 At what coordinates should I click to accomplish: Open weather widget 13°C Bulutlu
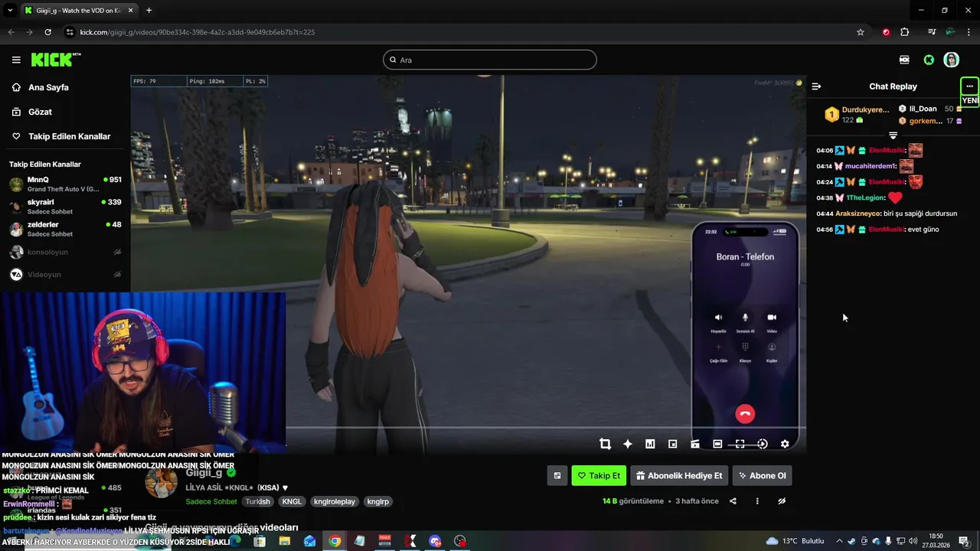tap(795, 541)
